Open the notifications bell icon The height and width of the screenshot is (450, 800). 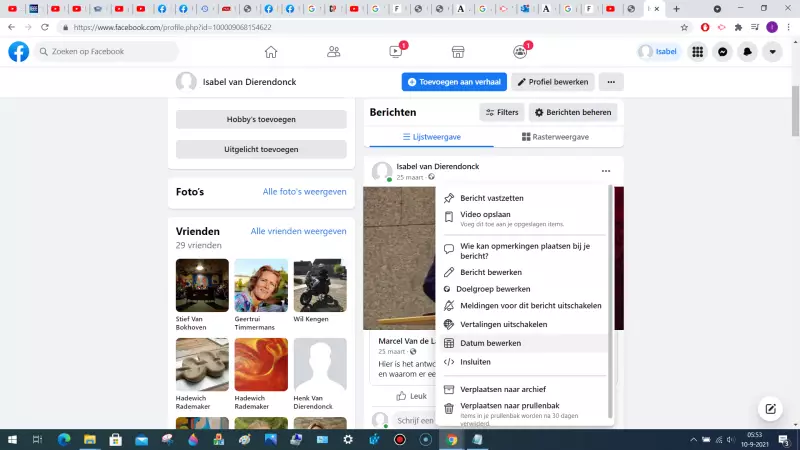[747, 52]
